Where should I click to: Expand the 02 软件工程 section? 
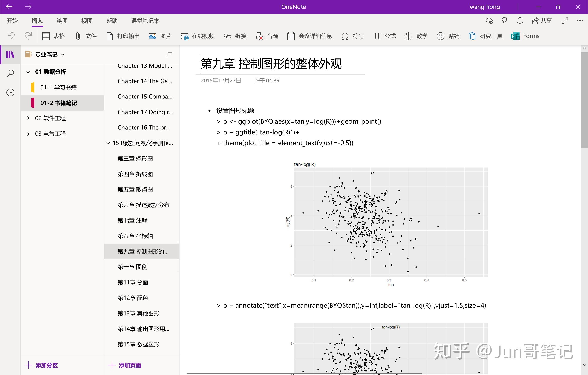[28, 118]
